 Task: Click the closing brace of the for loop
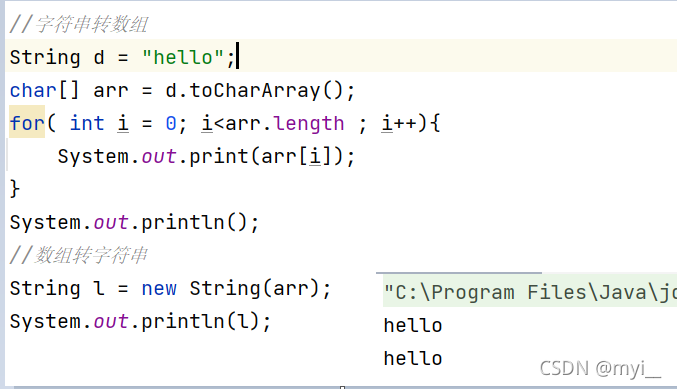coord(15,189)
